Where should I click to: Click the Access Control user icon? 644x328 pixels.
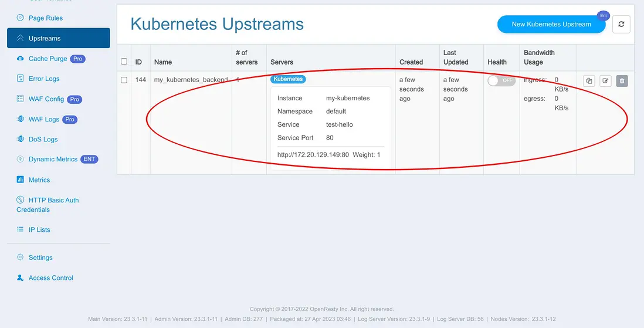click(20, 278)
